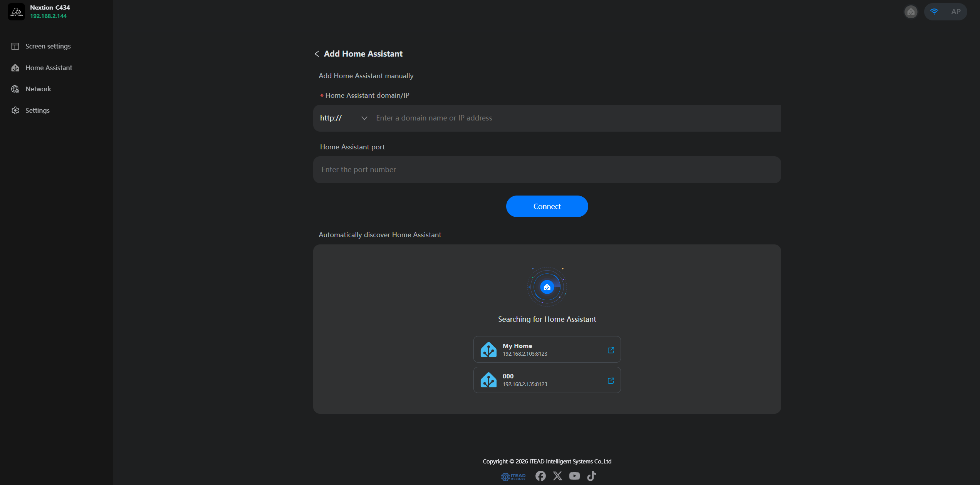Click the searching radar animation icon
This screenshot has height=485, width=980.
(x=547, y=287)
